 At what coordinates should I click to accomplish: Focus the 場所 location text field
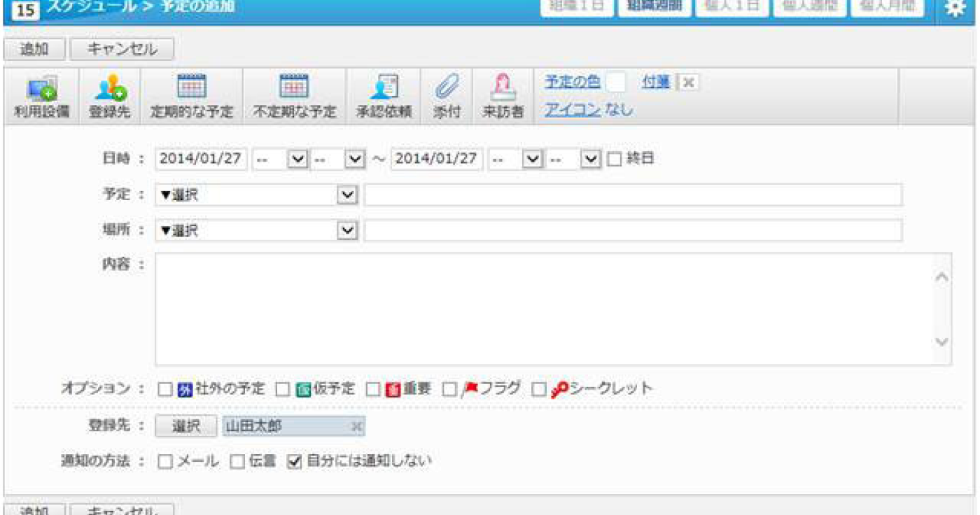(x=633, y=230)
